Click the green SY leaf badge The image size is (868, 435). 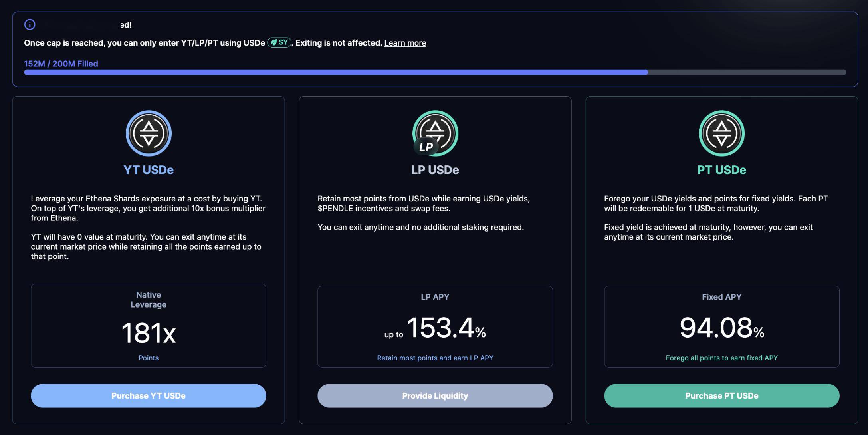(279, 42)
